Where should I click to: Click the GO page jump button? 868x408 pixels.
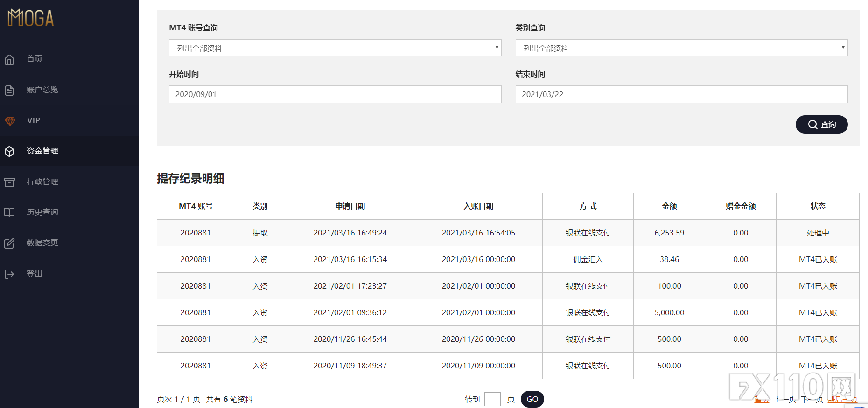point(532,399)
